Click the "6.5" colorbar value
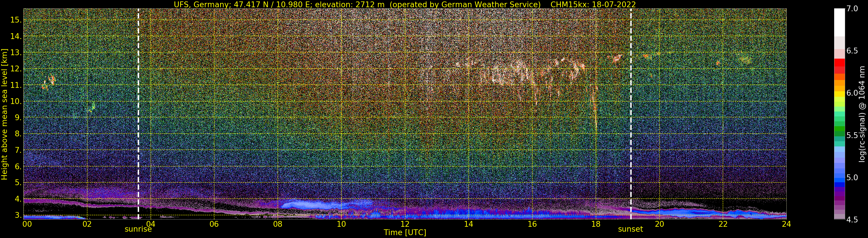 coord(852,51)
